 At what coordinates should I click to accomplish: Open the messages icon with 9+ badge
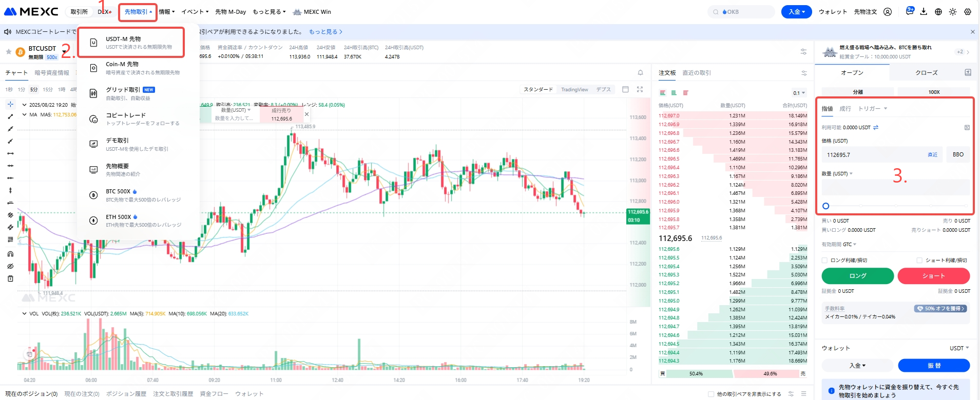(910, 11)
